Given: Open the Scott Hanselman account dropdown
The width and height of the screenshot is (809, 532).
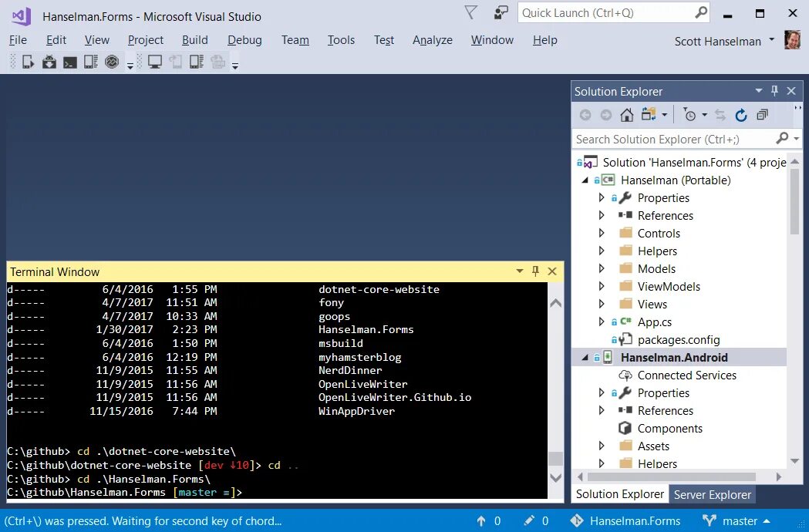Looking at the screenshot, I should (772, 39).
